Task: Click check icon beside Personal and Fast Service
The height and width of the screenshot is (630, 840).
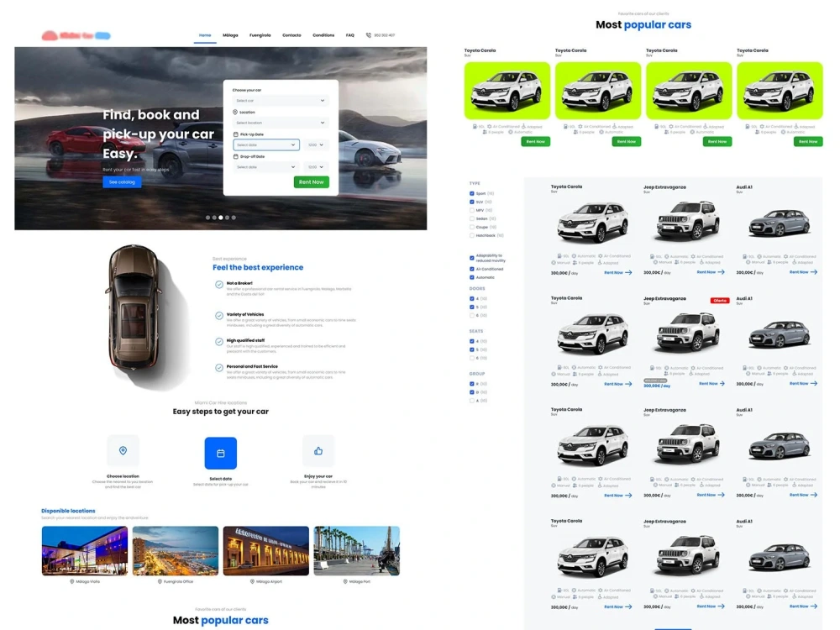Action: click(x=219, y=368)
